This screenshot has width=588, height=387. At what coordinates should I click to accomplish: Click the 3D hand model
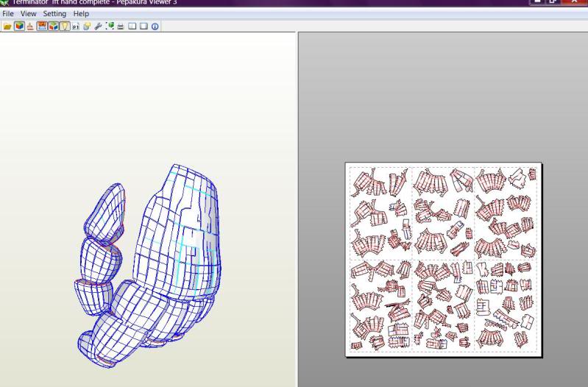click(x=148, y=266)
